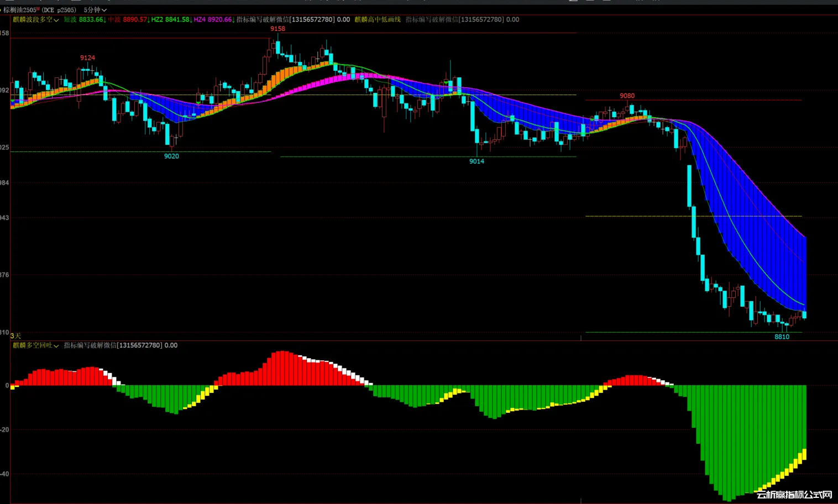Screen dimensions: 838x504
Task: Click the 中波 8890.57 value label
Action: pos(128,20)
